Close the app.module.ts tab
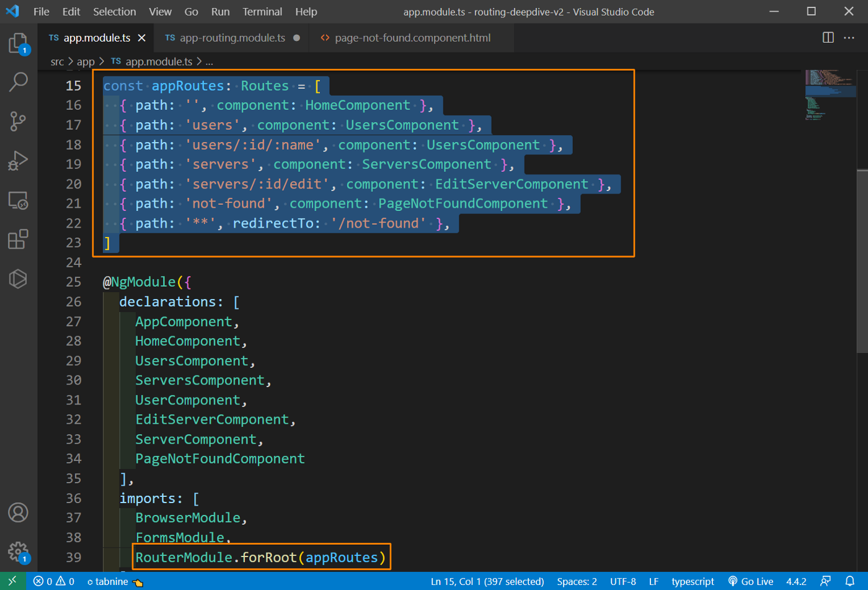Screen dimensions: 868x590 [x=141, y=38]
